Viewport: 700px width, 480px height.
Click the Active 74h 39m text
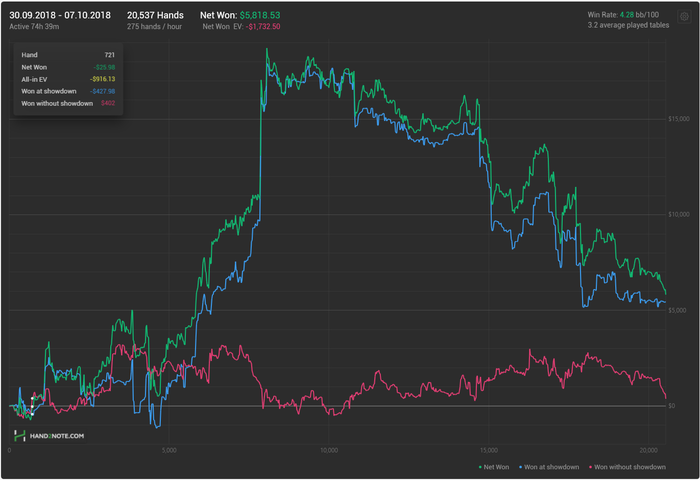coord(34,27)
